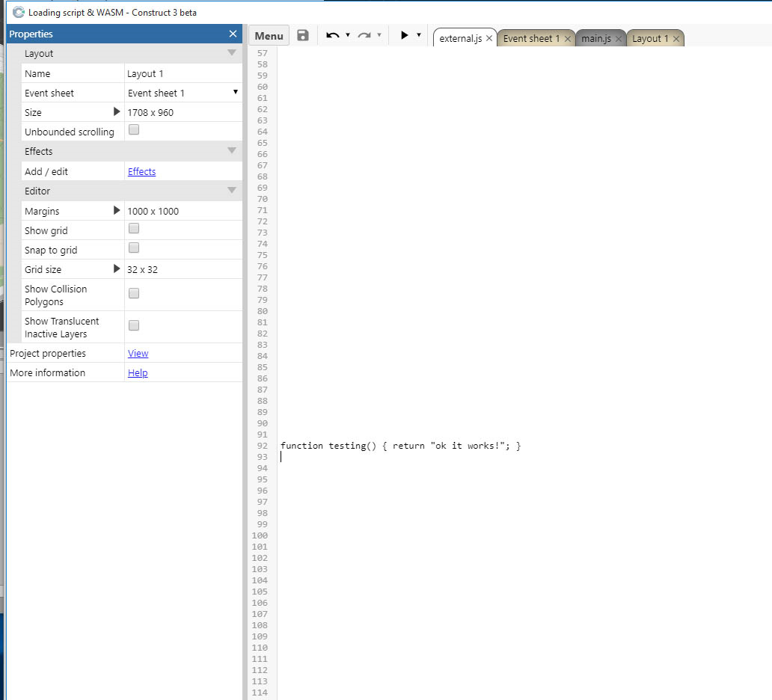Expand the Margins property triangle
The image size is (772, 700).
click(117, 210)
